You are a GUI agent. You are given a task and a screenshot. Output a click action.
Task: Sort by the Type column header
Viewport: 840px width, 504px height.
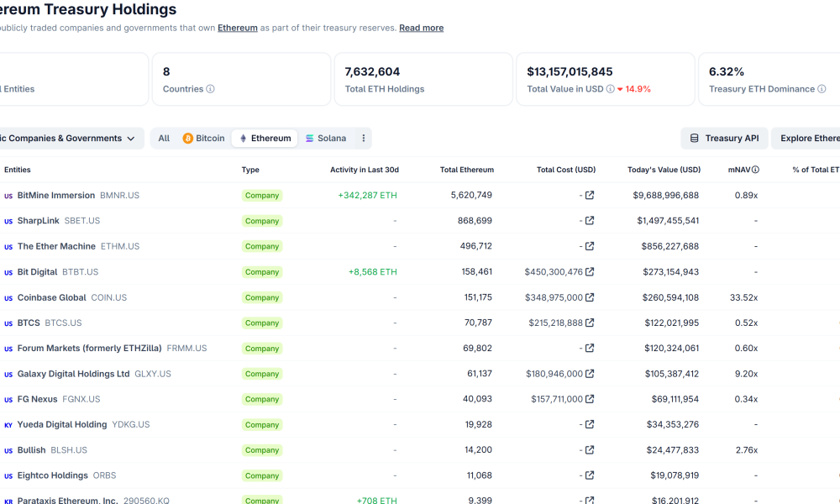250,169
